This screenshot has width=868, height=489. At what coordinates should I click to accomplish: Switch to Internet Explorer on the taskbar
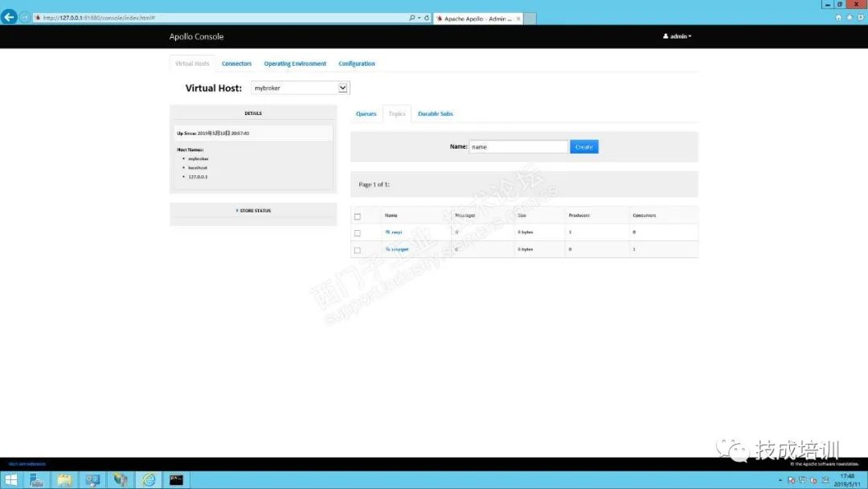point(149,479)
